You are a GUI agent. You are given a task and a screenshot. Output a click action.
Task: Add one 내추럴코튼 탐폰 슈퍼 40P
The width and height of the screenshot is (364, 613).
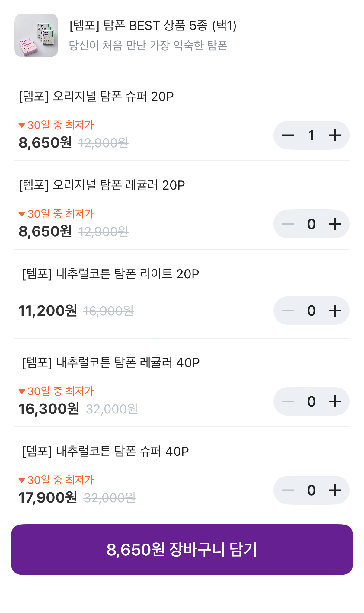click(x=335, y=490)
